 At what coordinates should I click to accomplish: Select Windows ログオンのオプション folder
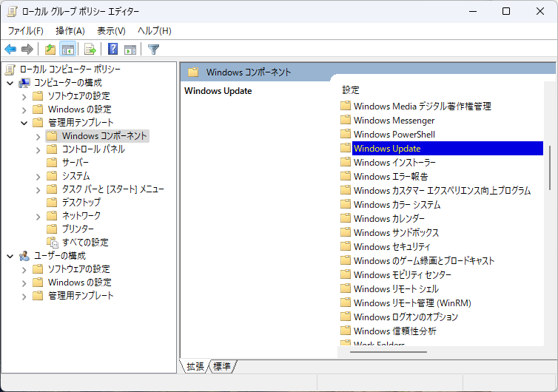[x=406, y=317]
